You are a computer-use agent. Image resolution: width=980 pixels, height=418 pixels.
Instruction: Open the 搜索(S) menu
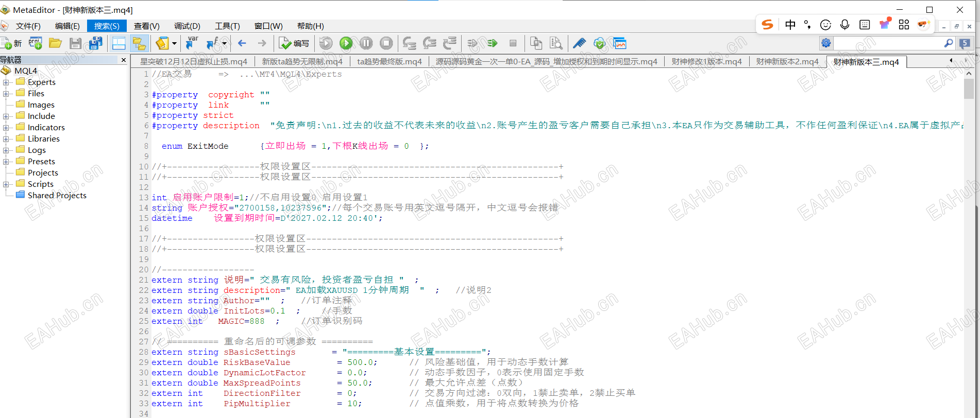(107, 26)
